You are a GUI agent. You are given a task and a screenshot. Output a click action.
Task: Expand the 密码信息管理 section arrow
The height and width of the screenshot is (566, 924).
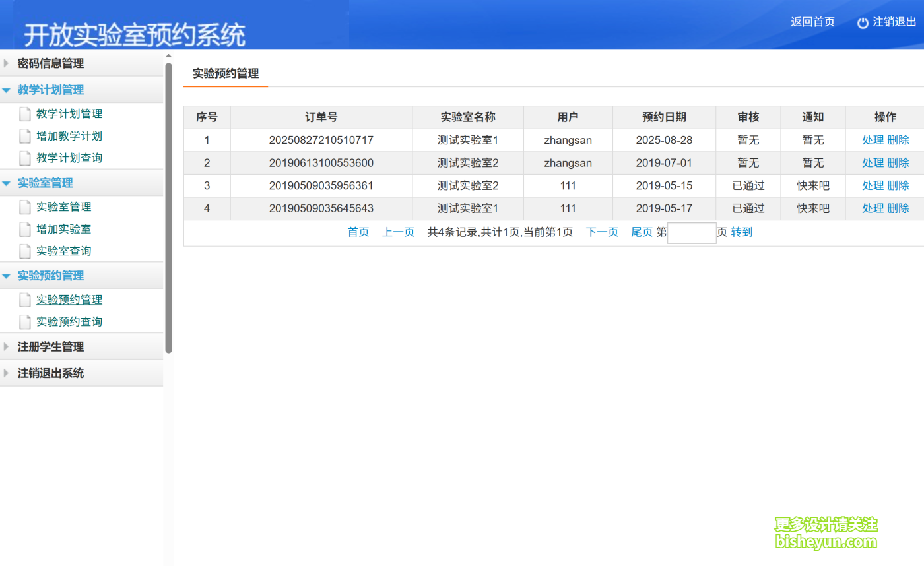coord(6,63)
